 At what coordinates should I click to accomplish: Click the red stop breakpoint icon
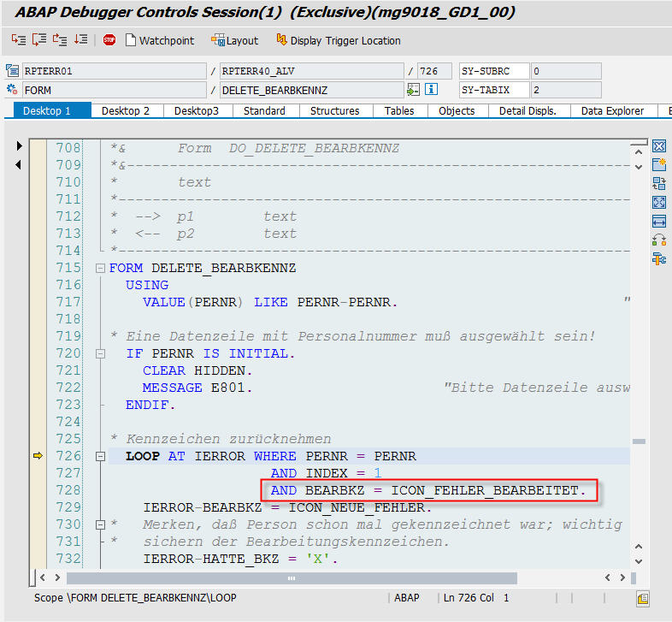109,40
